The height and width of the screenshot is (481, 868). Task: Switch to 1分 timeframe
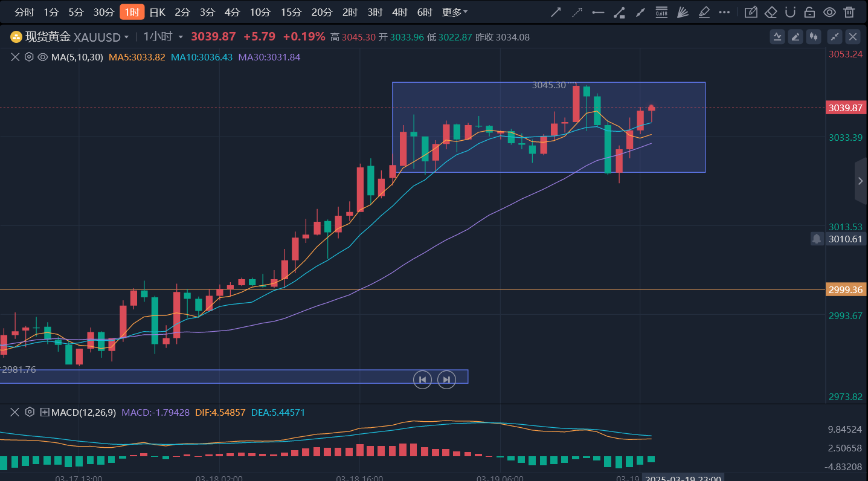tap(51, 12)
